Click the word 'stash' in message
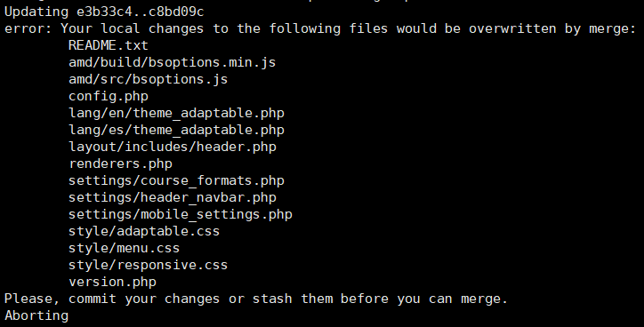Screen dimensions: 644x327 click(x=272, y=299)
